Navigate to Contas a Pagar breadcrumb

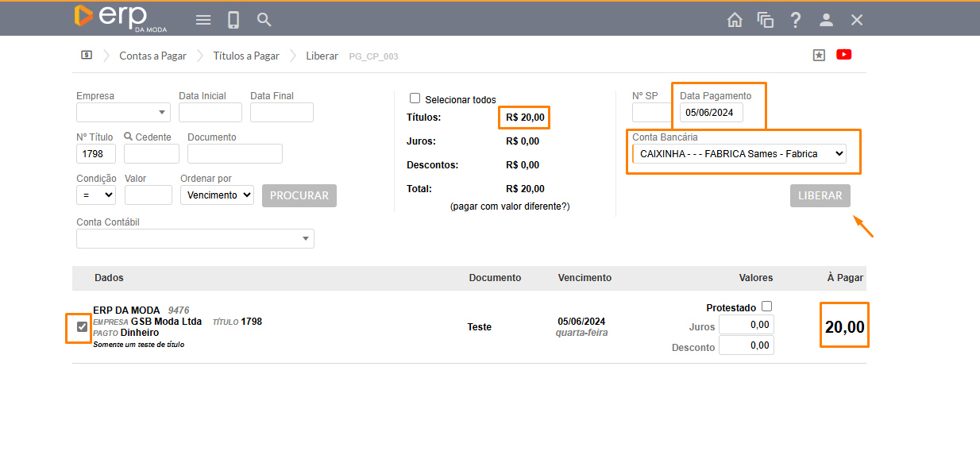click(x=152, y=56)
